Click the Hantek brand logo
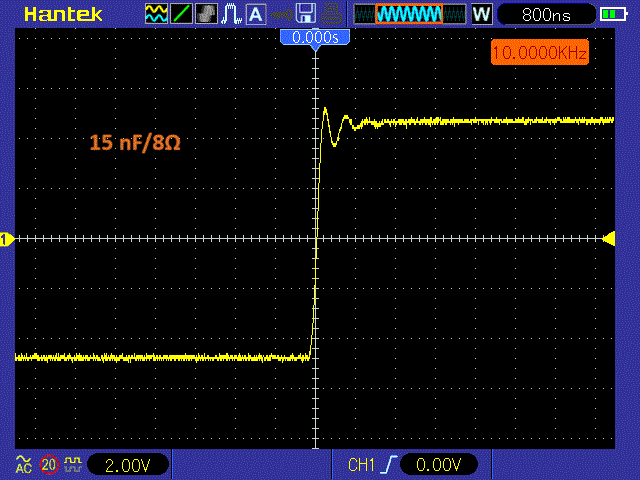 (x=63, y=14)
